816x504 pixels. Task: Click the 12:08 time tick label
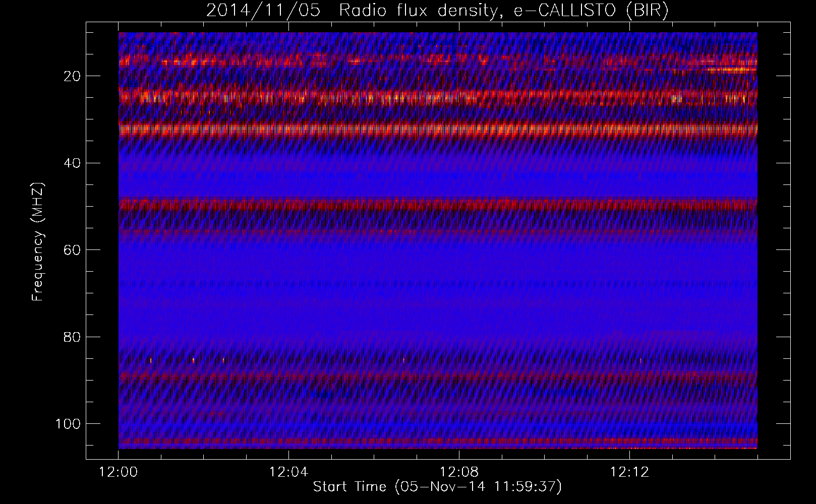459,473
